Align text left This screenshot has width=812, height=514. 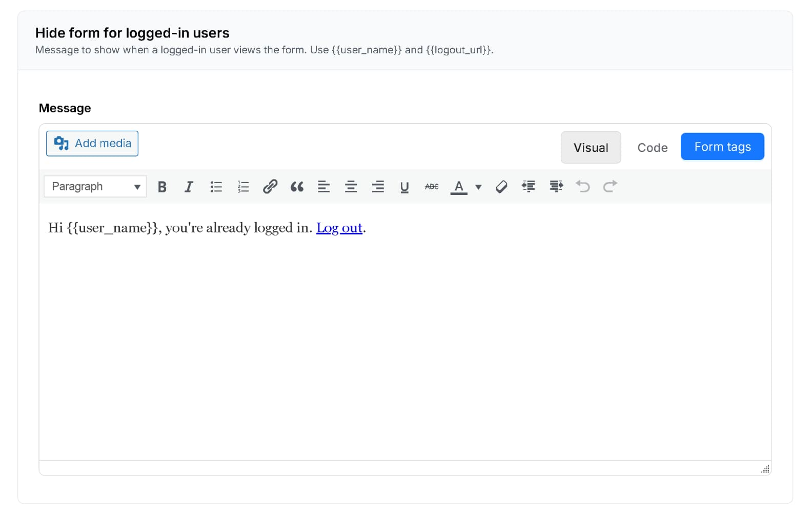coord(324,187)
